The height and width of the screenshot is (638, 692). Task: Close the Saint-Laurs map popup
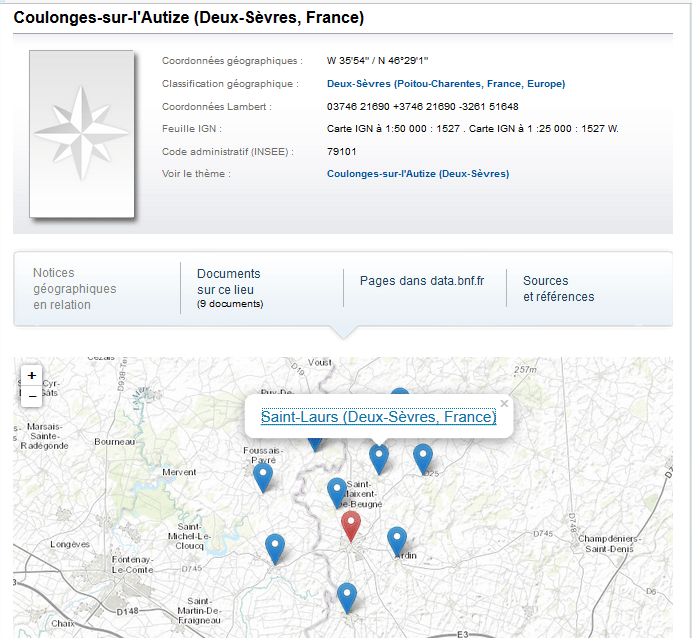(x=504, y=404)
